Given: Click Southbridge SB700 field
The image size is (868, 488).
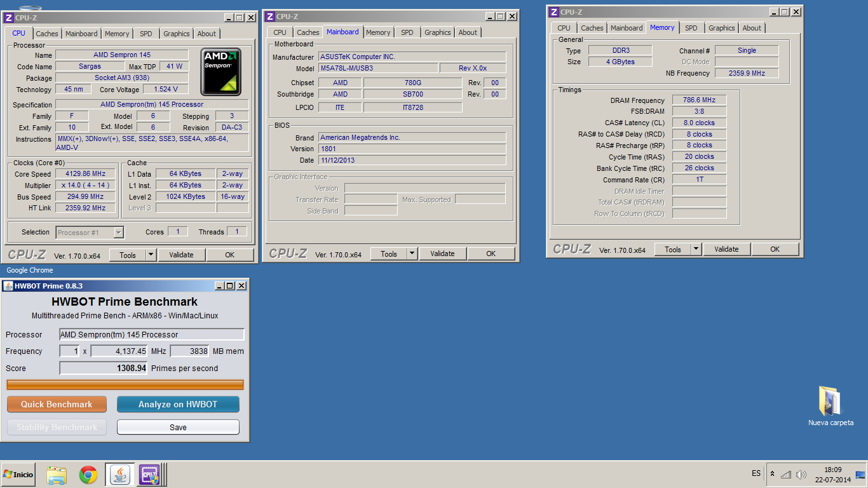Looking at the screenshot, I should 412,94.
